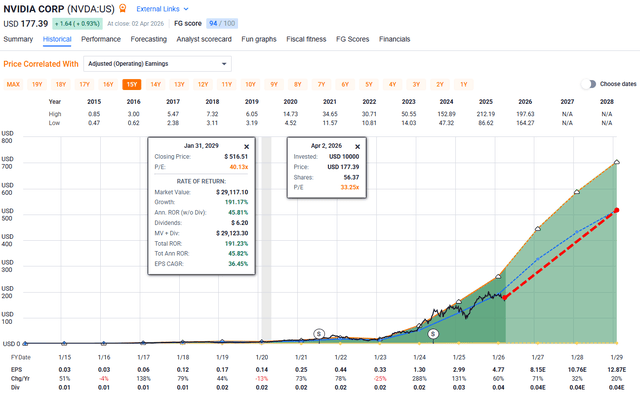Click the stock split S marker near 1/24
This screenshot has width=640, height=394.
coord(433,334)
